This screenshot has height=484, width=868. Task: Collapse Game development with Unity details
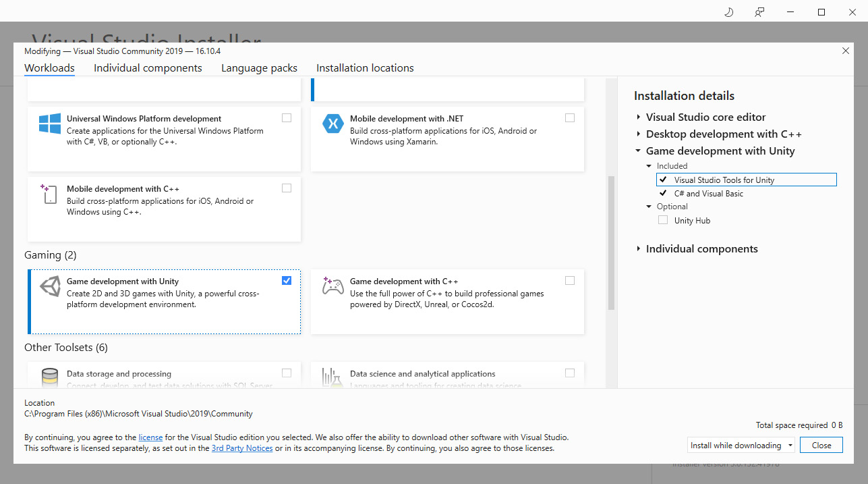tap(638, 151)
